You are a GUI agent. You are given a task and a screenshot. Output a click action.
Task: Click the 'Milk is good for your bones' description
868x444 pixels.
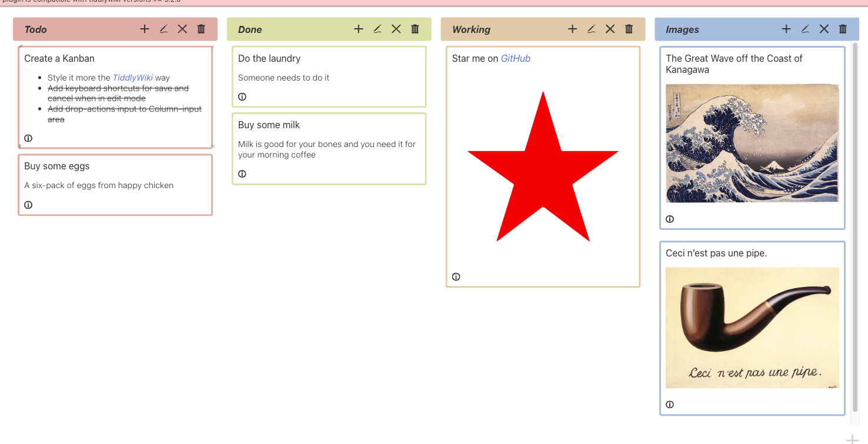coord(327,149)
